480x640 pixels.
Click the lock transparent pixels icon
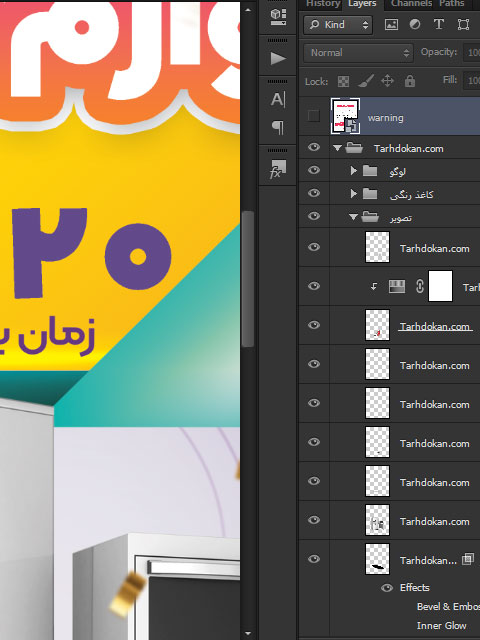(x=343, y=81)
